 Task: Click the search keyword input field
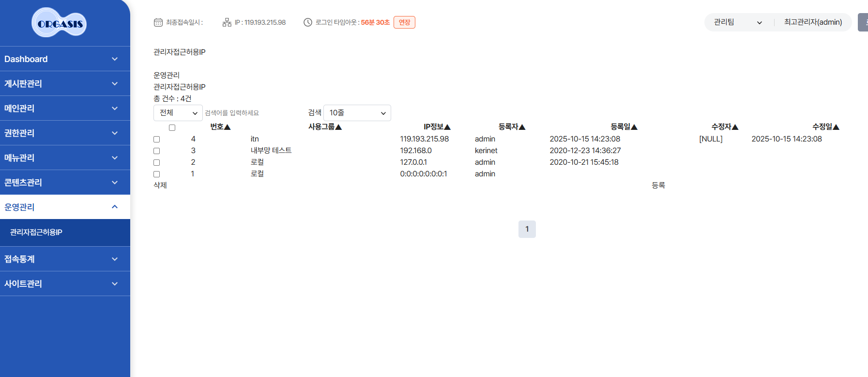tap(252, 113)
